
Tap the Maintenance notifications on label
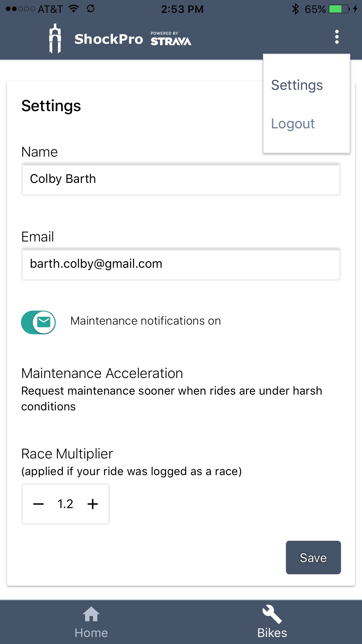click(145, 321)
